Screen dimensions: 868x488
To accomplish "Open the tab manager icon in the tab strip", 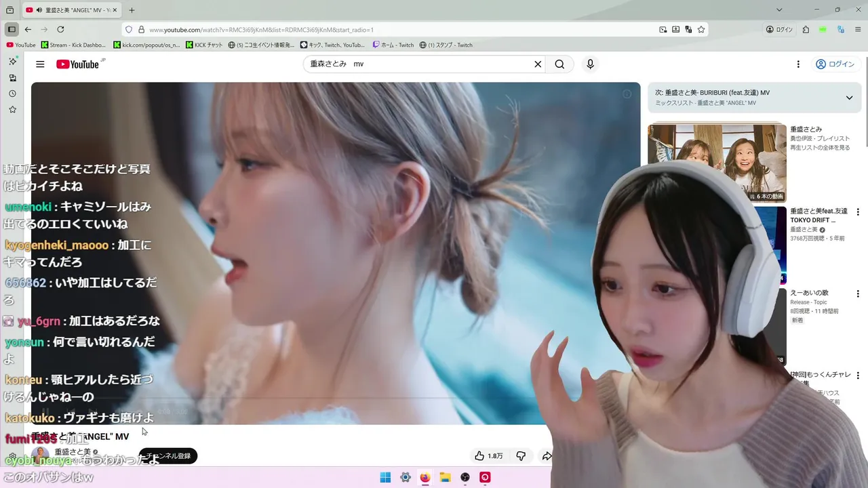I will pyautogui.click(x=9, y=10).
